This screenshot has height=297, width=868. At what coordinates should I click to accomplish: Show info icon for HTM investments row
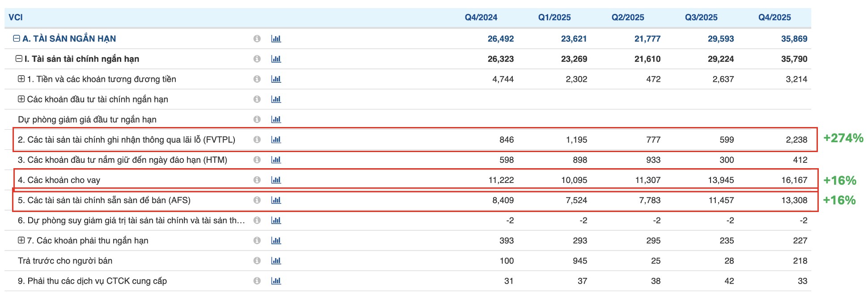click(x=257, y=160)
